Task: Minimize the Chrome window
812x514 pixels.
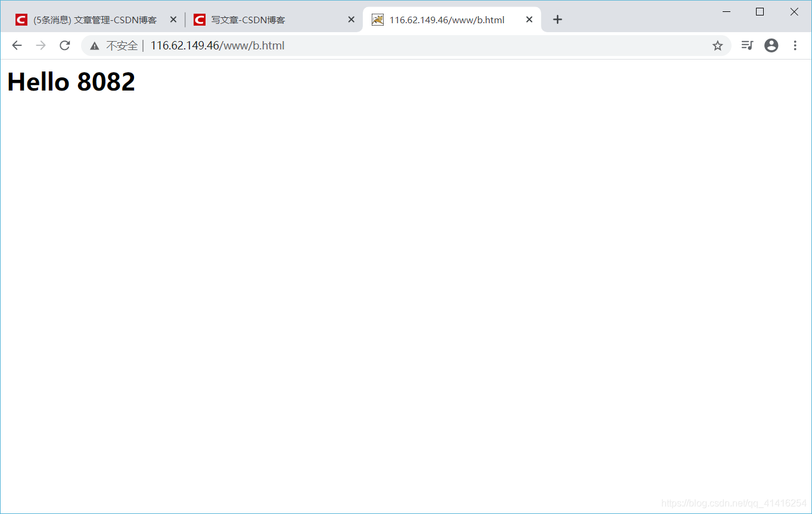Action: pyautogui.click(x=726, y=11)
